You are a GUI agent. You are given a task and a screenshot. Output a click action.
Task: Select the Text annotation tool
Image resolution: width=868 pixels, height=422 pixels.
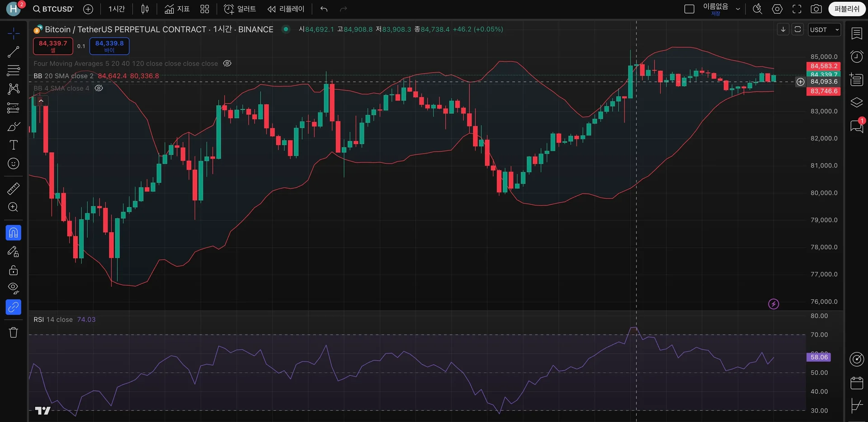(x=13, y=145)
